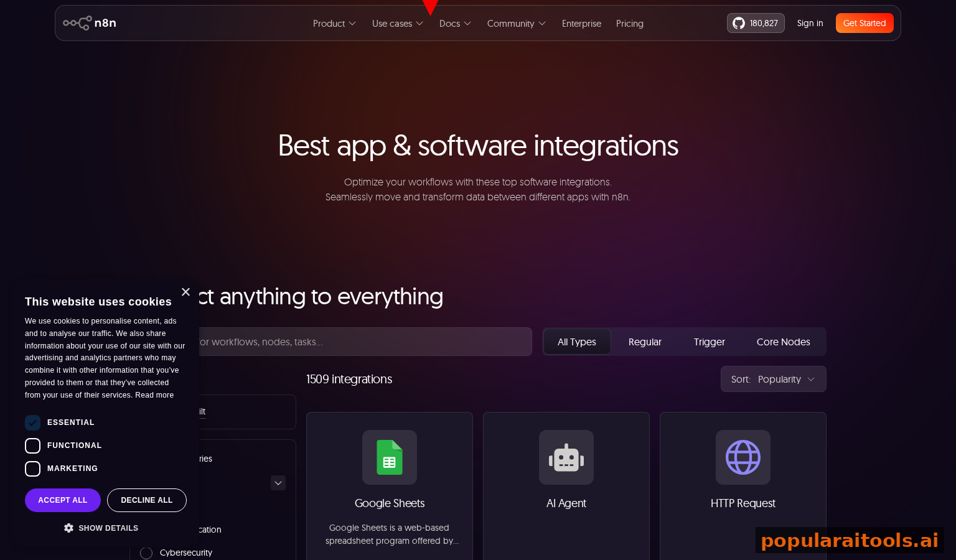Select the Google Sheets integration icon
This screenshot has width=956, height=560.
point(389,457)
